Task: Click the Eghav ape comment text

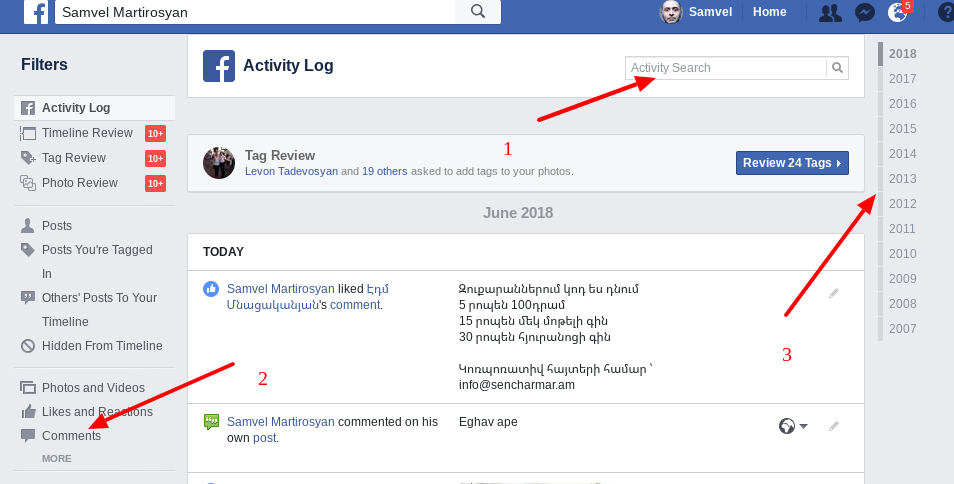Action: pos(489,422)
